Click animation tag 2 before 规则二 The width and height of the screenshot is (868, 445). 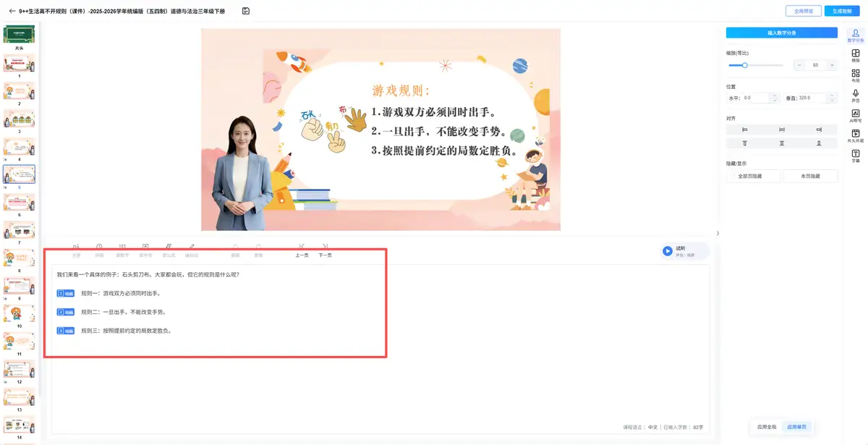(x=65, y=312)
